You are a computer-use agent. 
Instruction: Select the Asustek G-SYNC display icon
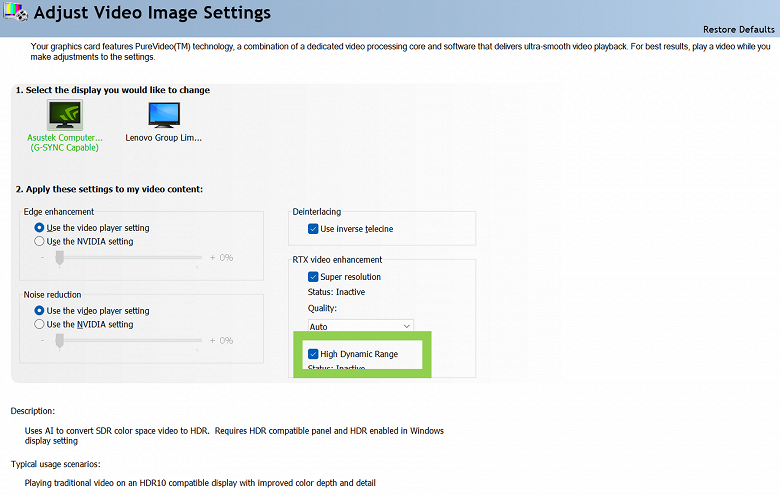[64, 115]
